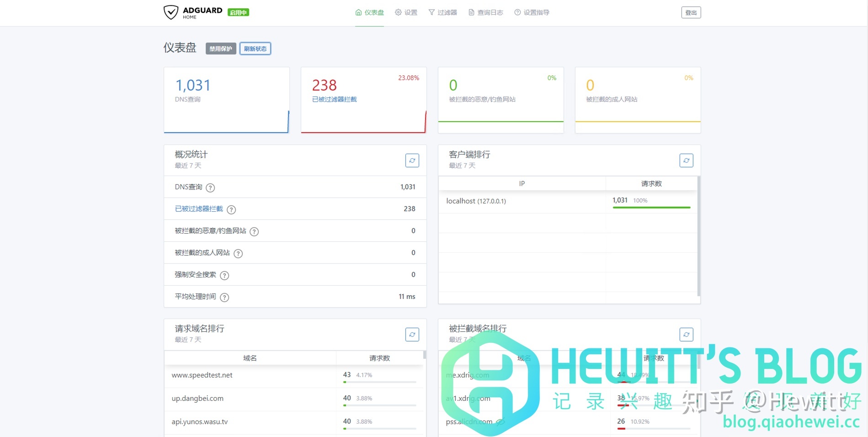Screen dimensions: 868x437
Task: Refresh the 请求域名排行 top queried domains card
Action: tap(412, 335)
